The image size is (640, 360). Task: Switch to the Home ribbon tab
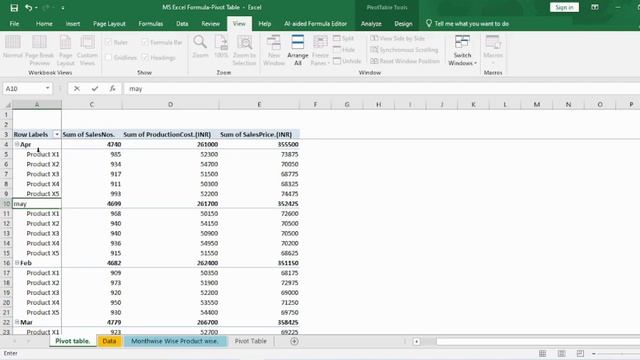point(44,24)
